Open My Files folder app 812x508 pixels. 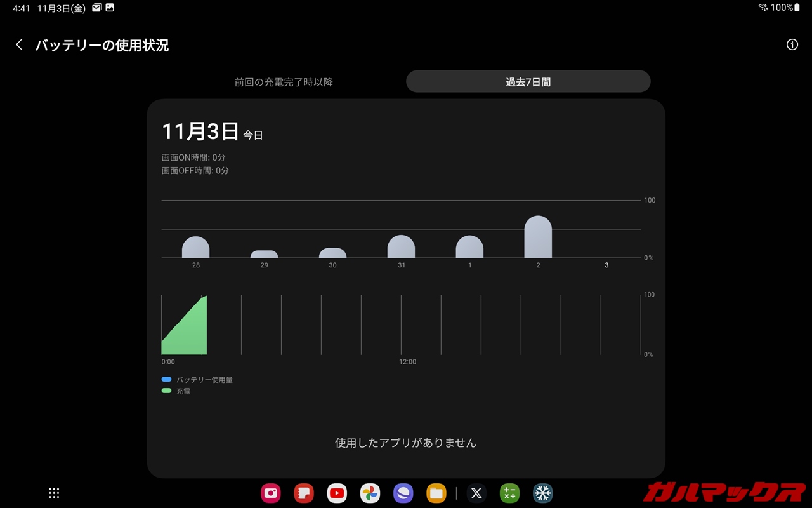[436, 493]
